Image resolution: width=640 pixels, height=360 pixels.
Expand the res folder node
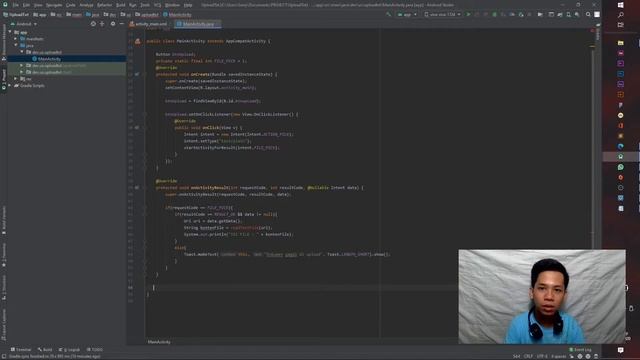pyautogui.click(x=16, y=79)
